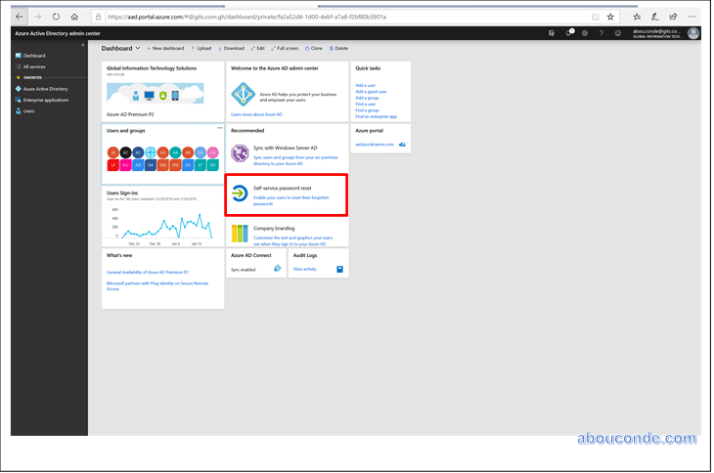Click the Azure AD Connect sync icon
The image size is (714, 473).
[x=277, y=269]
